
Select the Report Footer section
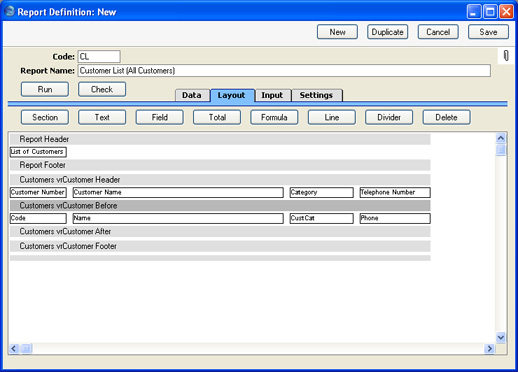(x=220, y=165)
